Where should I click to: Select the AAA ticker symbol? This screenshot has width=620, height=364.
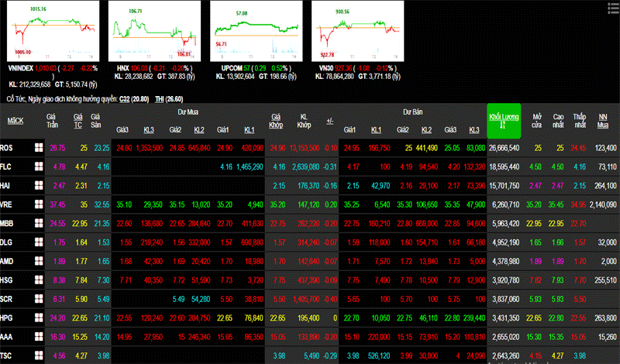click(6, 337)
